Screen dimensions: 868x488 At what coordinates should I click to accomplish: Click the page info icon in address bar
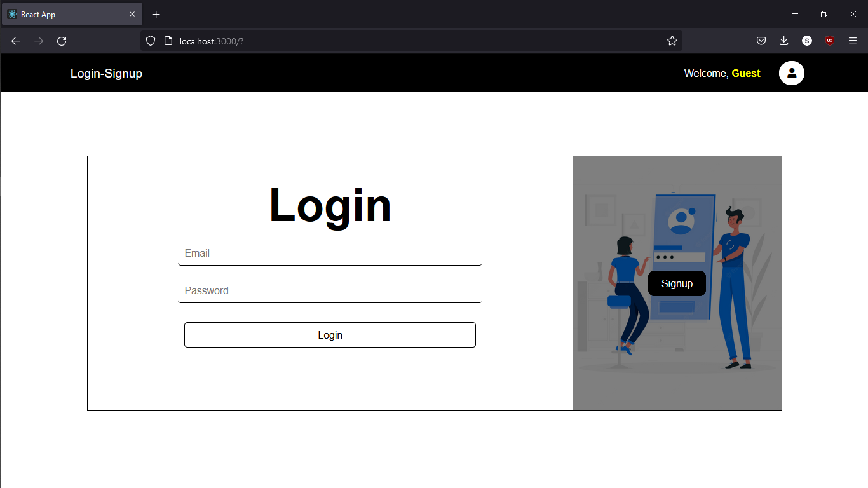pos(168,41)
